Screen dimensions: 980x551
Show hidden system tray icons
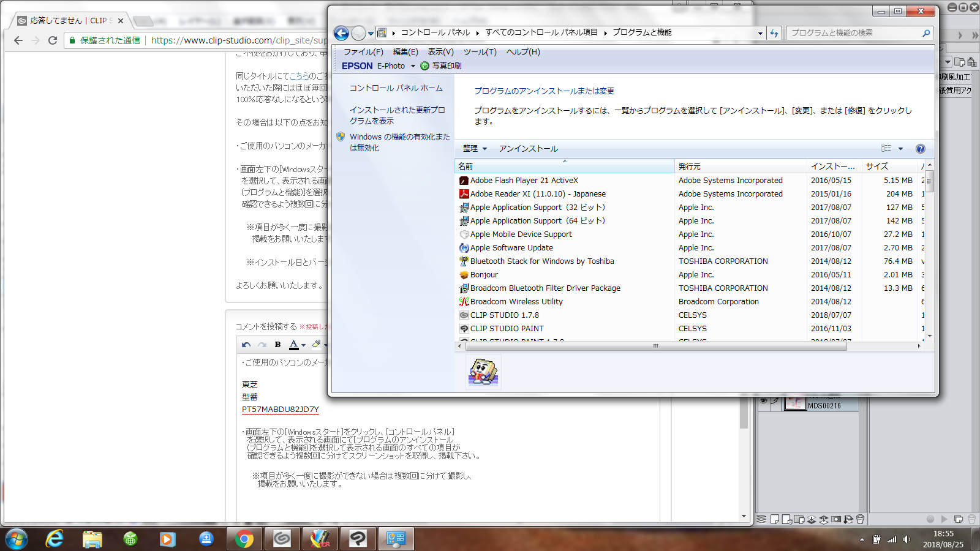[862, 539]
